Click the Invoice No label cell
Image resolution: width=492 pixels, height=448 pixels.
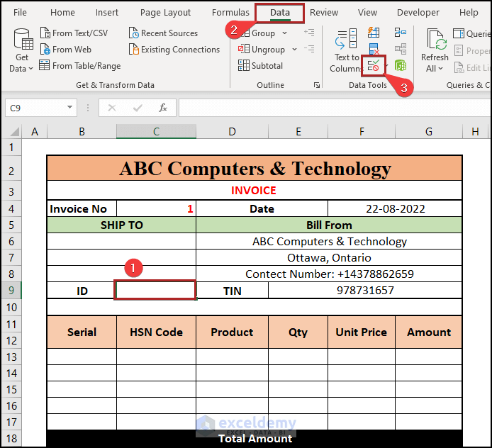point(82,208)
